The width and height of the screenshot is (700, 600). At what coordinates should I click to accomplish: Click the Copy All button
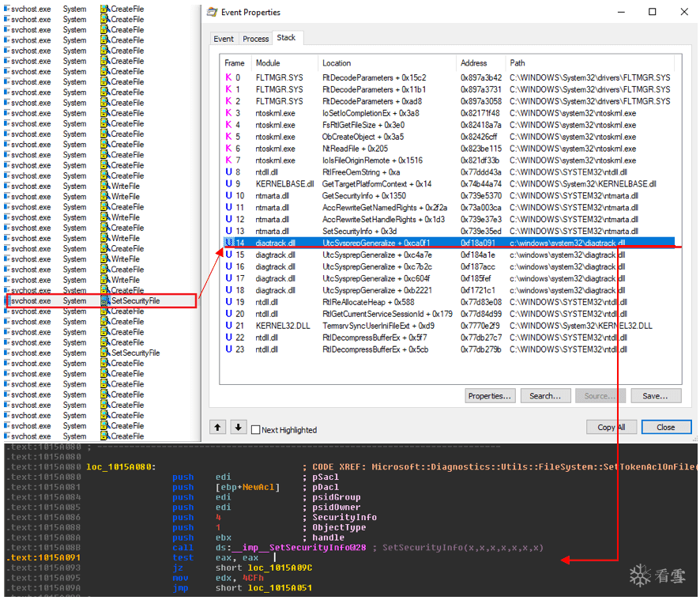pyautogui.click(x=612, y=427)
